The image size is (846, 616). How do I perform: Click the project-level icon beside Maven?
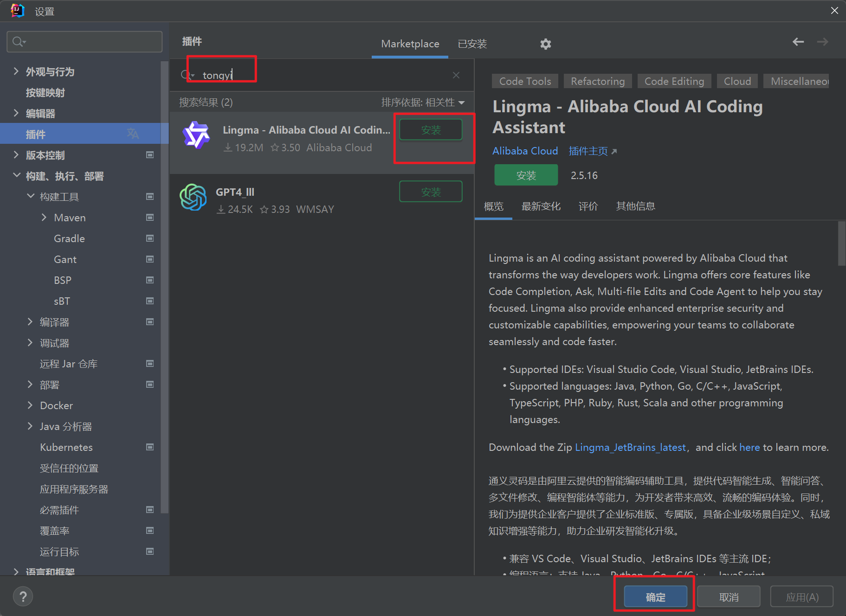150,218
